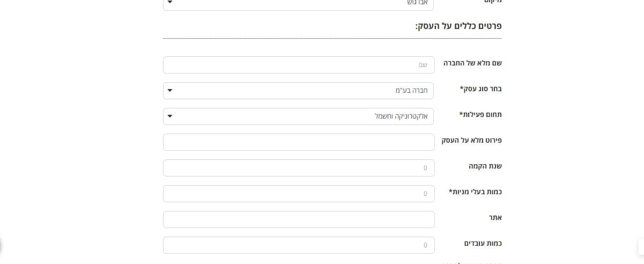Click the אתר label text
644x264 pixels.
coord(495,218)
